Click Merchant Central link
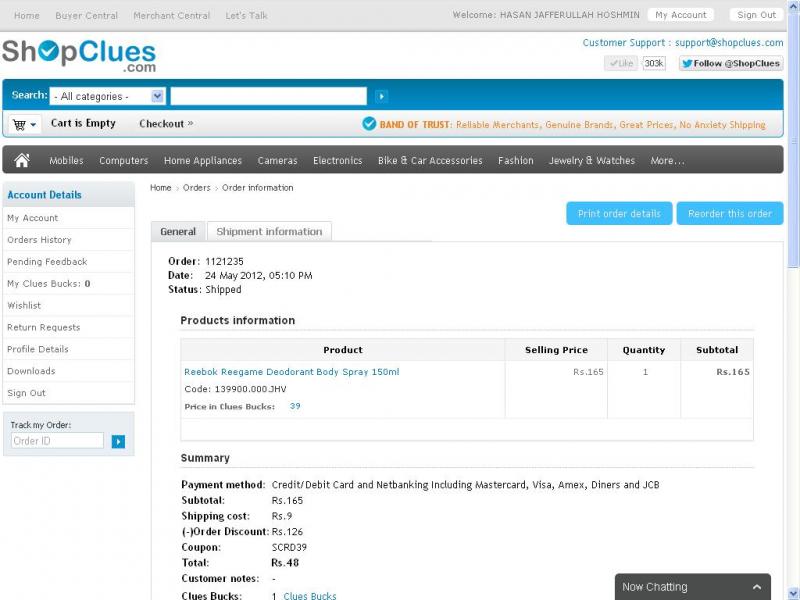Viewport: 800px width, 600px height. (x=171, y=16)
